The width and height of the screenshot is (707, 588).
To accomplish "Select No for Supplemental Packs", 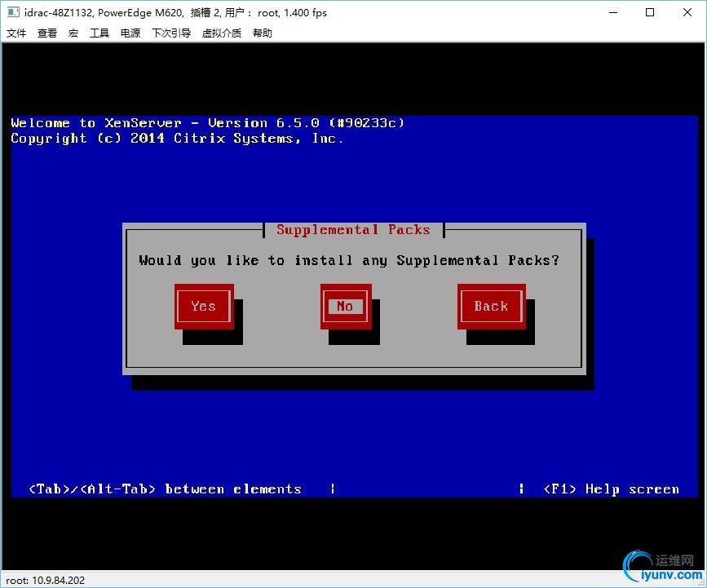I will 346,306.
